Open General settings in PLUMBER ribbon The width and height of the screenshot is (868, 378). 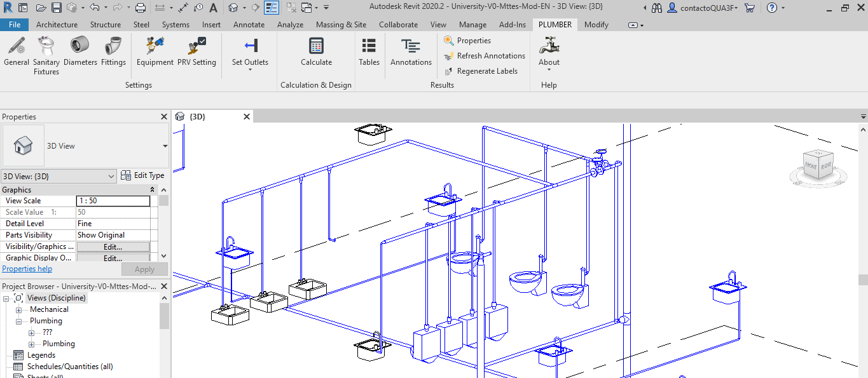(x=17, y=51)
